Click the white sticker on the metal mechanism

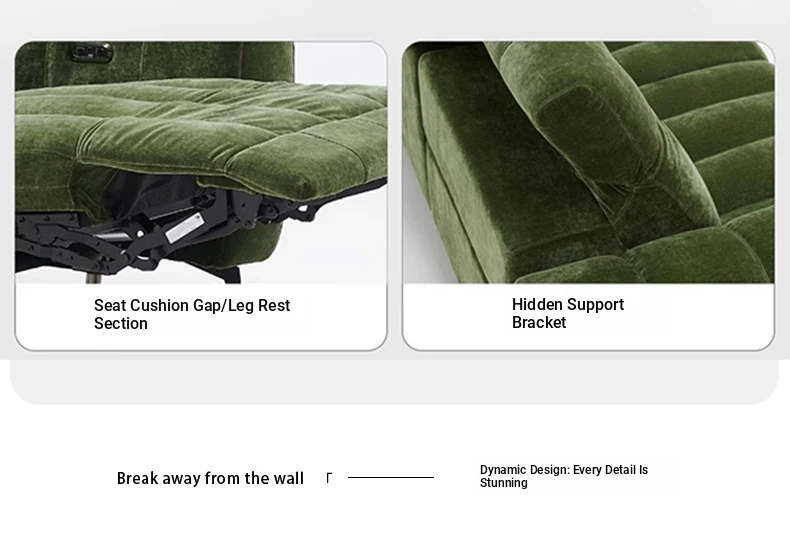(184, 228)
